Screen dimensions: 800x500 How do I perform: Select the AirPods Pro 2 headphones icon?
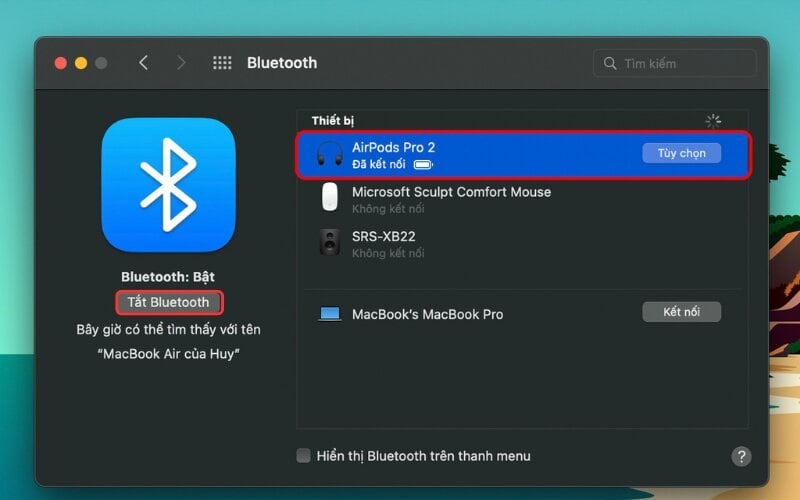coord(330,154)
